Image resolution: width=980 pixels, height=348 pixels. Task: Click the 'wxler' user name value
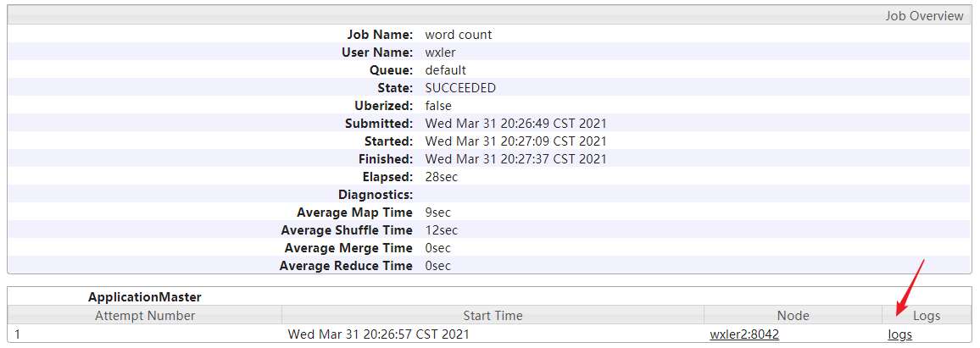click(441, 52)
